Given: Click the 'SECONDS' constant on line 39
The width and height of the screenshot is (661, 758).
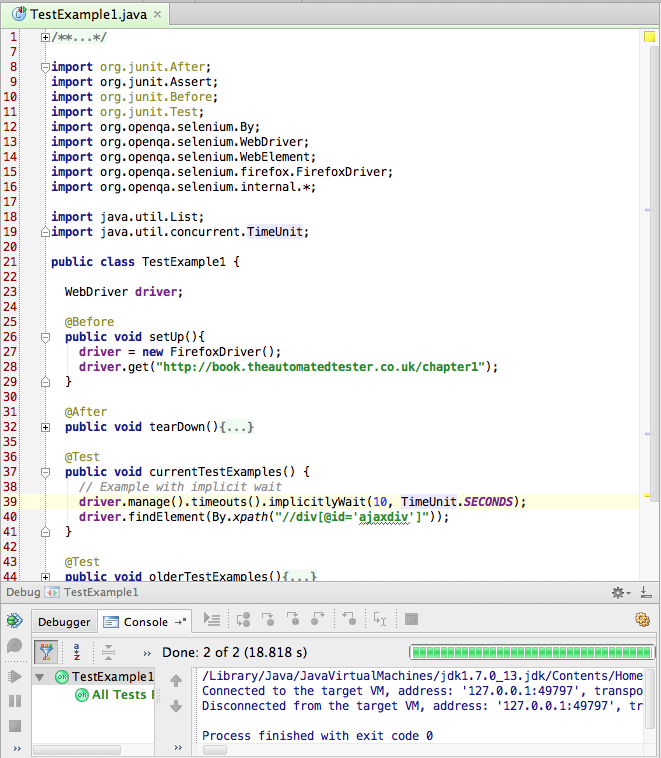Looking at the screenshot, I should coord(488,502).
